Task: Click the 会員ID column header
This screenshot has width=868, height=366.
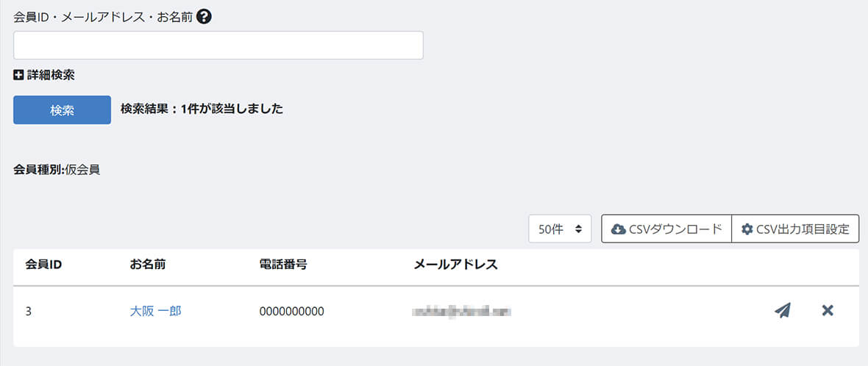Action: 43,265
